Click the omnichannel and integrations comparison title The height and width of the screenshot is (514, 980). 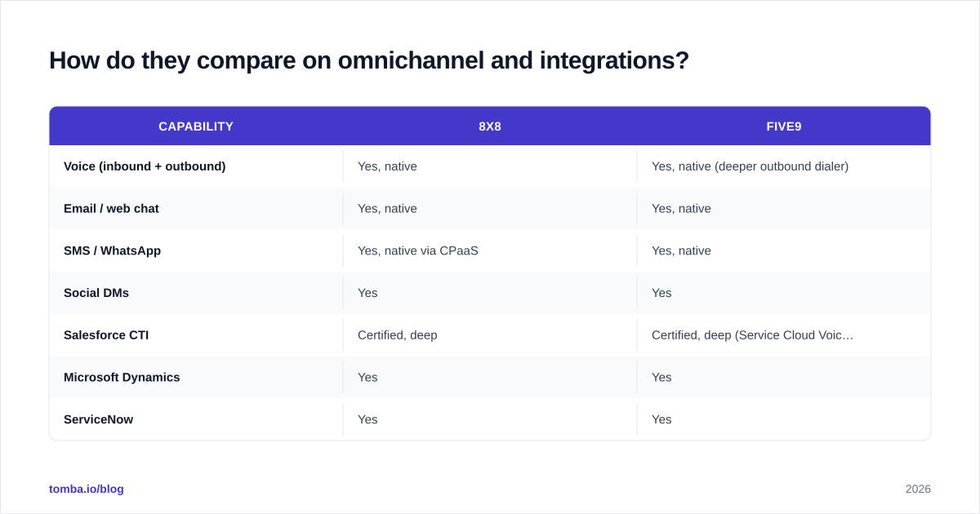point(369,60)
